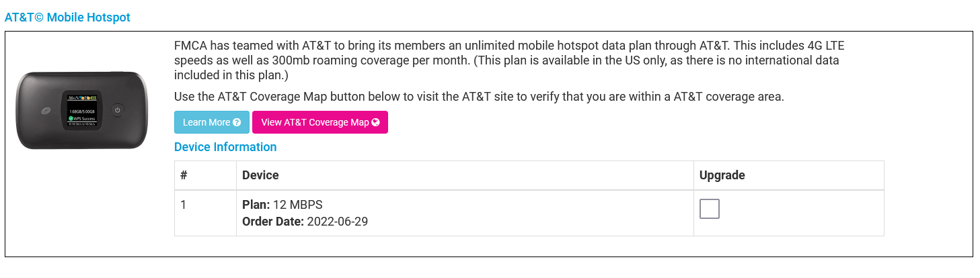The width and height of the screenshot is (980, 278).
Task: Click the "#" column header
Action: click(184, 175)
